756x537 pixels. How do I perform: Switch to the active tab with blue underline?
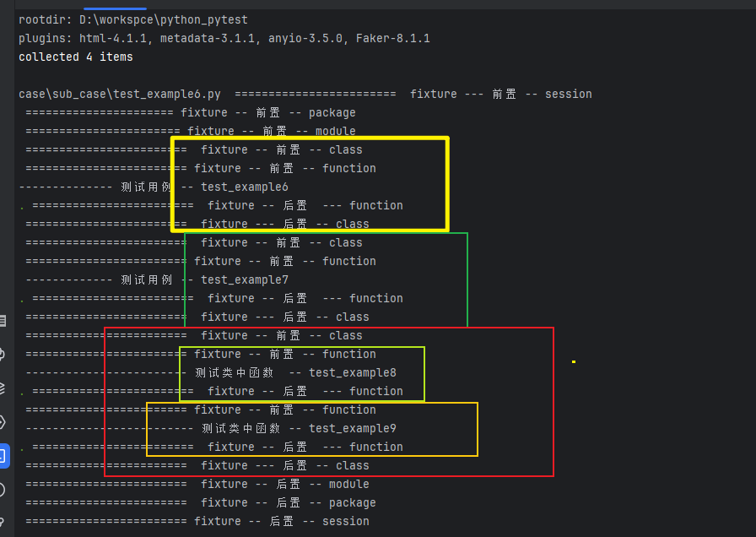[116, 4]
